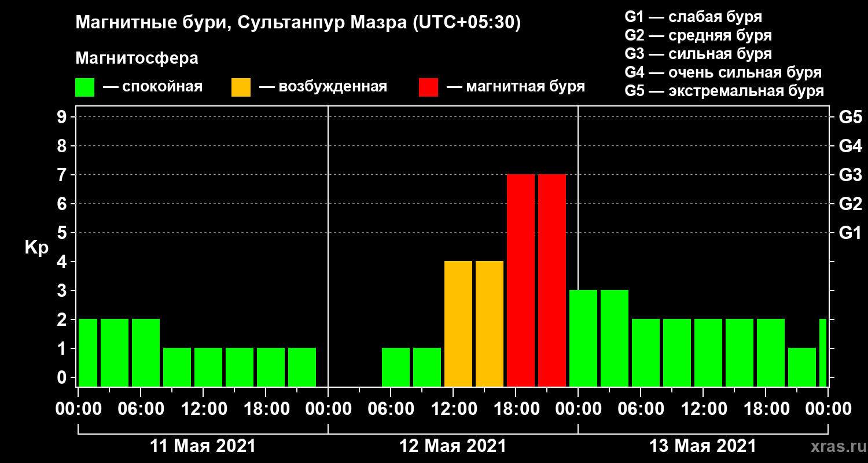This screenshot has width=868, height=463.
Task: Click the red 'магнитная буря' legend swatch
Action: 428,87
